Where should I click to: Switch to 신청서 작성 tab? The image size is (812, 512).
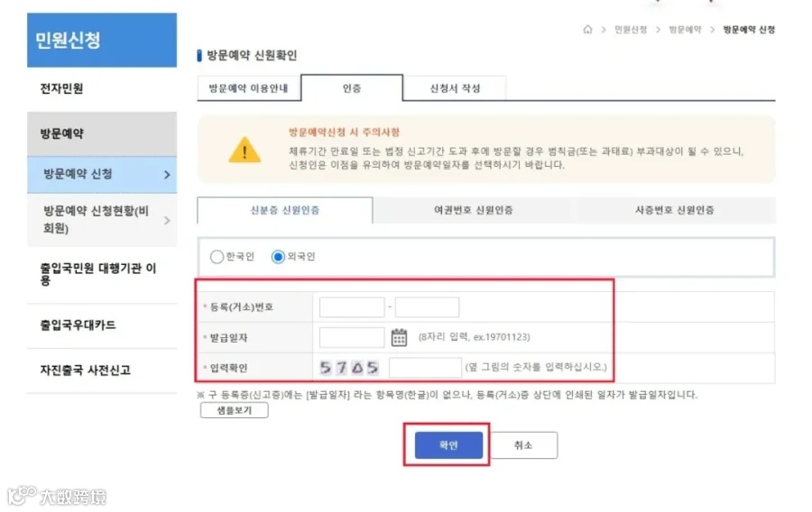pyautogui.click(x=455, y=88)
